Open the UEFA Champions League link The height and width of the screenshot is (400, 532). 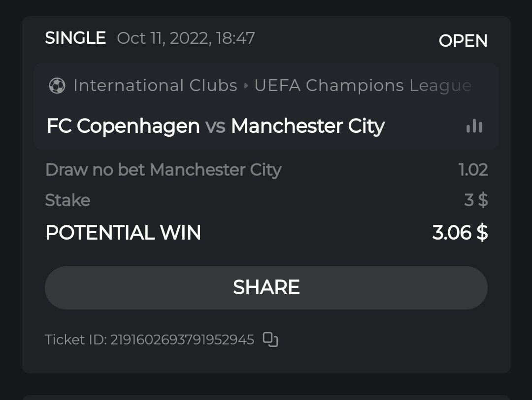363,86
